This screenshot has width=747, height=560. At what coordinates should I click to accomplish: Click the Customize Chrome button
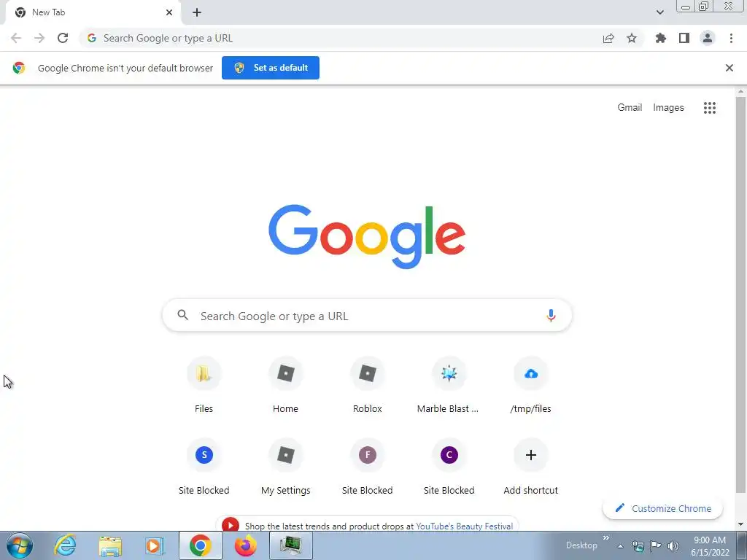point(662,508)
